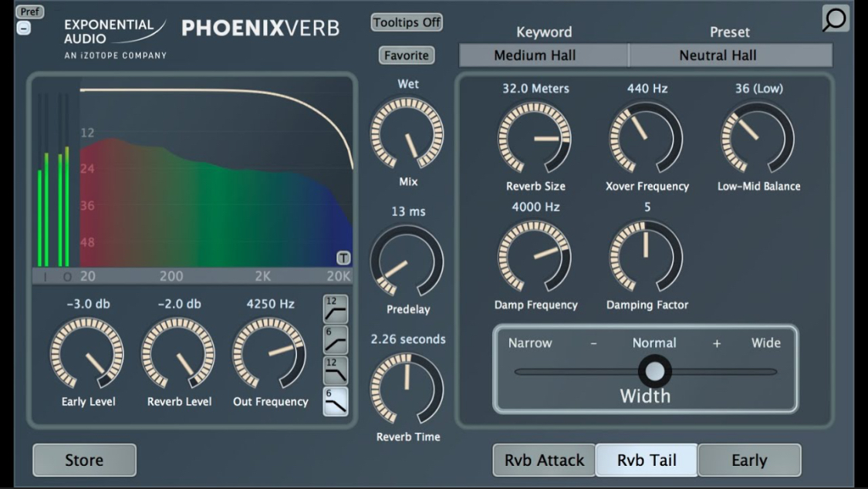Toggle the T icon in spectrum display
The height and width of the screenshot is (489, 868).
click(343, 258)
